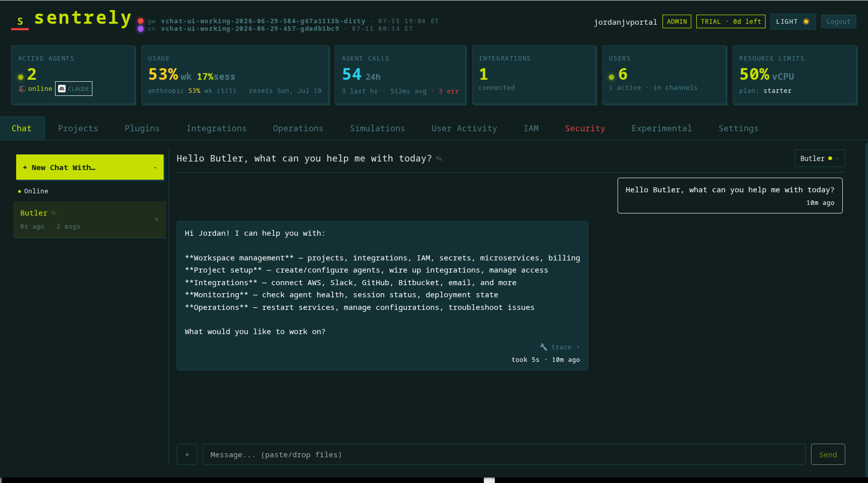
Task: Open the New Chat With dropdown
Action: 90,167
